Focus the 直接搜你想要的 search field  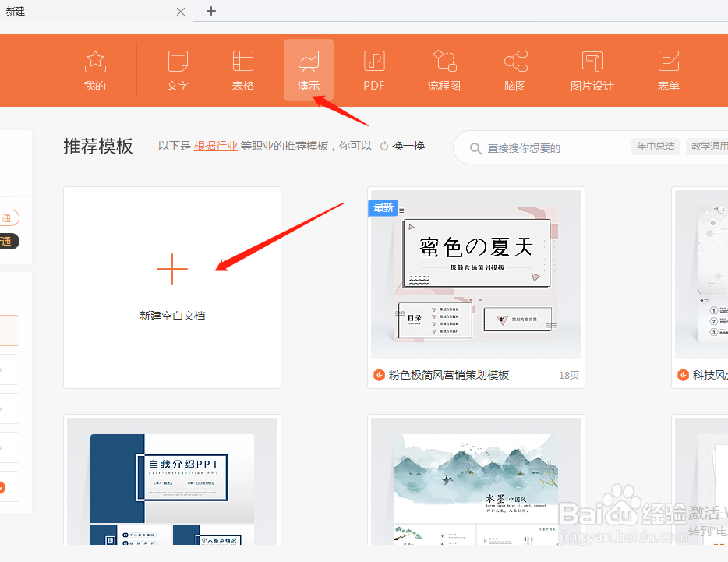click(524, 148)
